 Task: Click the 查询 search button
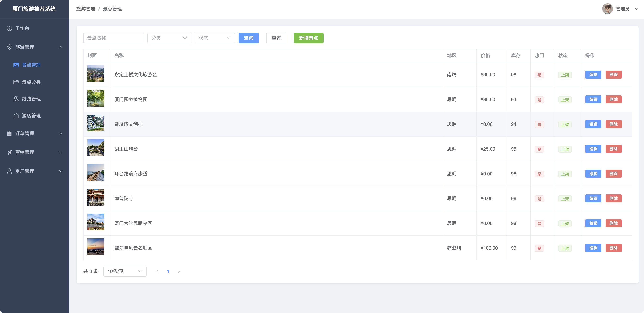pyautogui.click(x=248, y=38)
